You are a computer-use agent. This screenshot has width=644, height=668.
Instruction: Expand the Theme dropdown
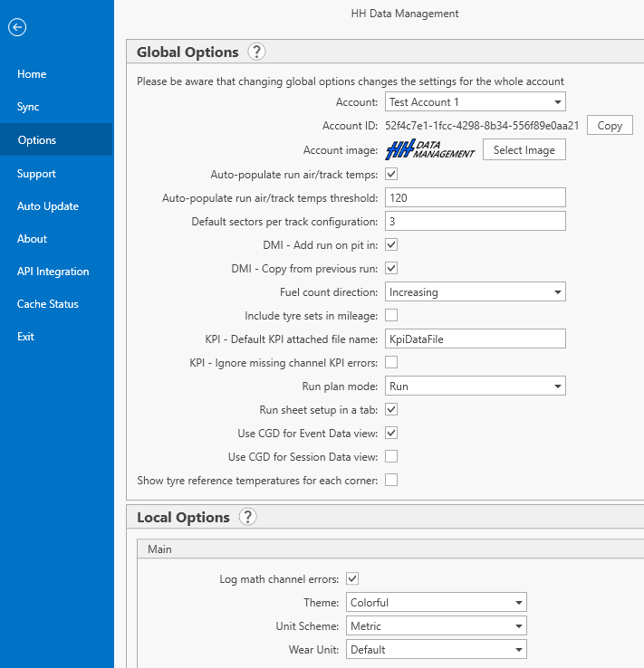(436, 603)
